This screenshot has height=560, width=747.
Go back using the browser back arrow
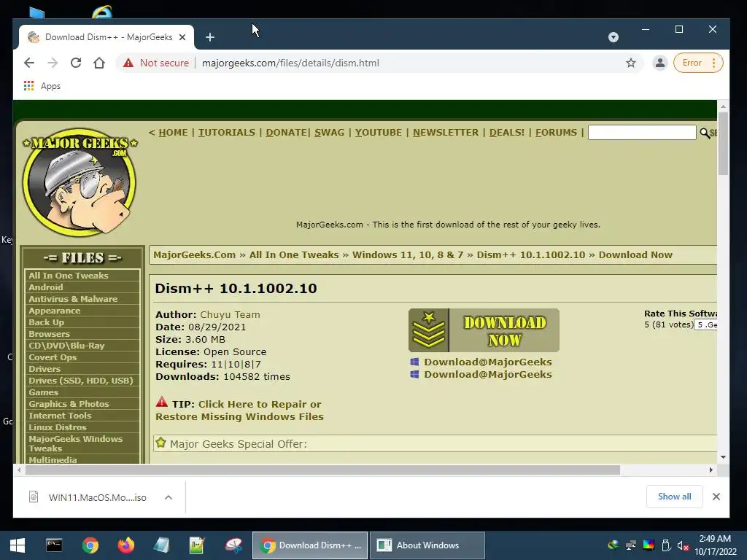(x=29, y=63)
